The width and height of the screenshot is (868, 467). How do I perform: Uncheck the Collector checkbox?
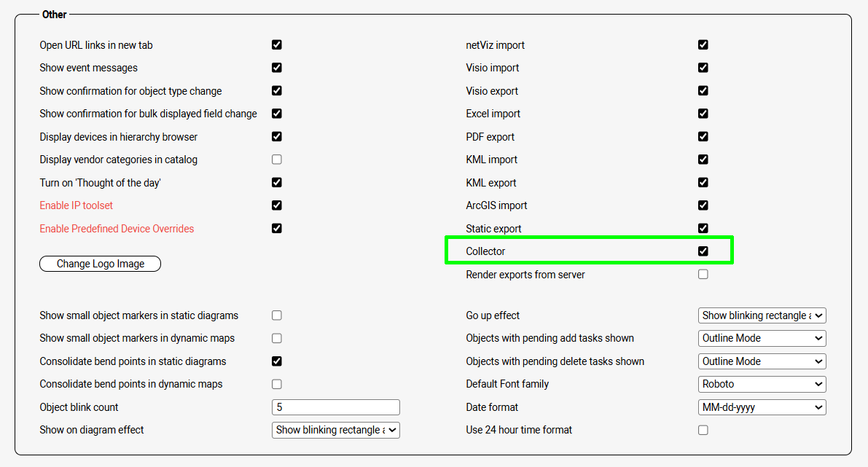pos(703,251)
